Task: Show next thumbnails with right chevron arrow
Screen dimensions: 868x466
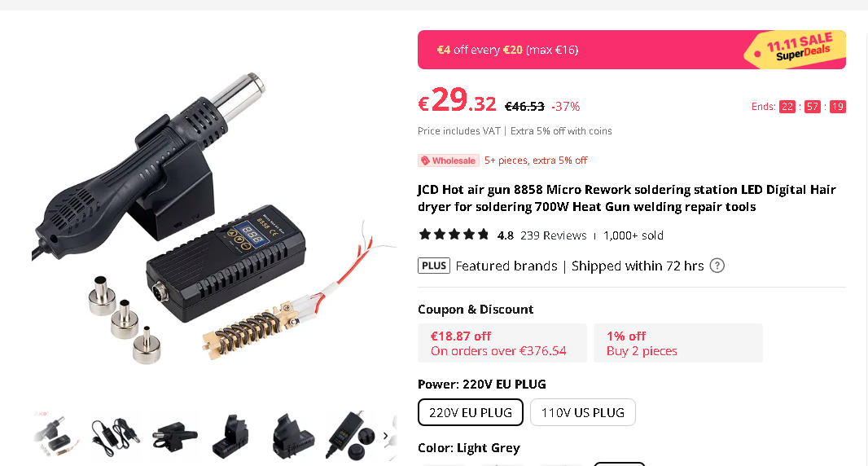Action: pyautogui.click(x=385, y=436)
